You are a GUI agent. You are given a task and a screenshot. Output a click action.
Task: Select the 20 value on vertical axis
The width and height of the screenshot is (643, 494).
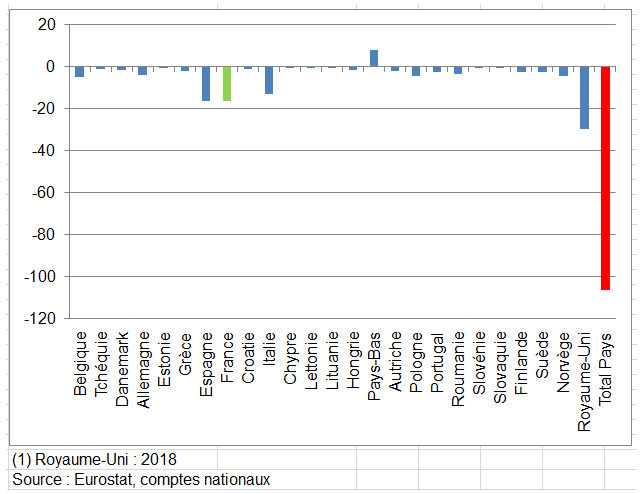click(46, 24)
